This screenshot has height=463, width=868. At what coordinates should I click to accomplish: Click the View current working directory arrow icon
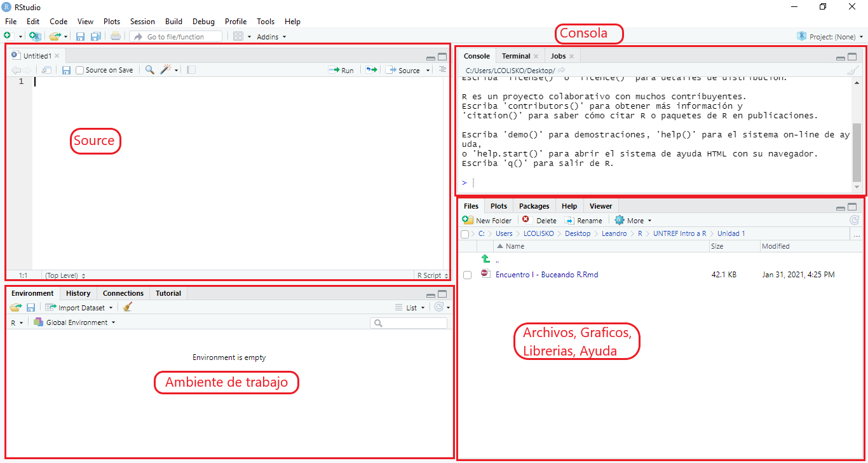562,70
